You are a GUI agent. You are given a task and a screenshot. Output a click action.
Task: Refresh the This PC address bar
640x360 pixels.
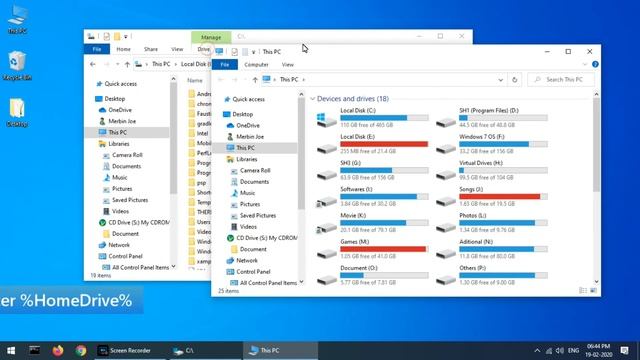coord(514,80)
